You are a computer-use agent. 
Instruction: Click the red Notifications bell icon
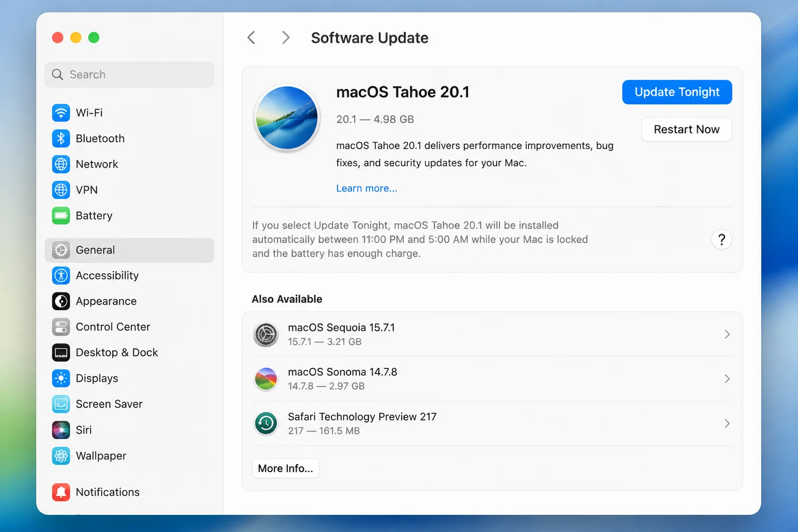[x=61, y=492]
